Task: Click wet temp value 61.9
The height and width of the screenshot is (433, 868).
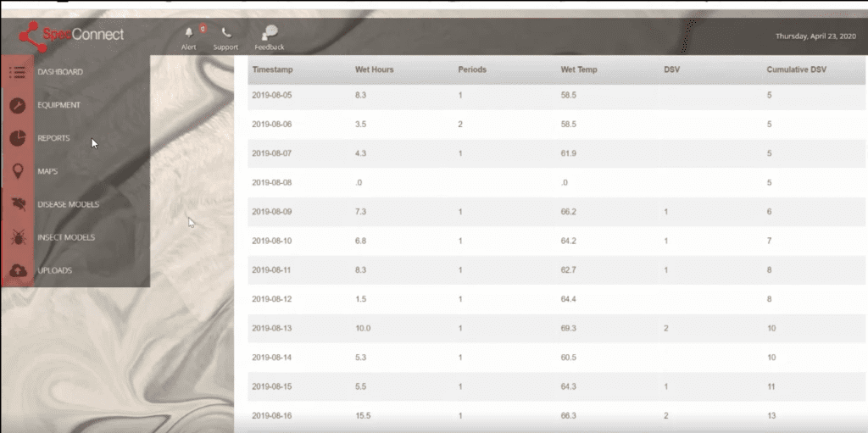Action: pyautogui.click(x=569, y=153)
